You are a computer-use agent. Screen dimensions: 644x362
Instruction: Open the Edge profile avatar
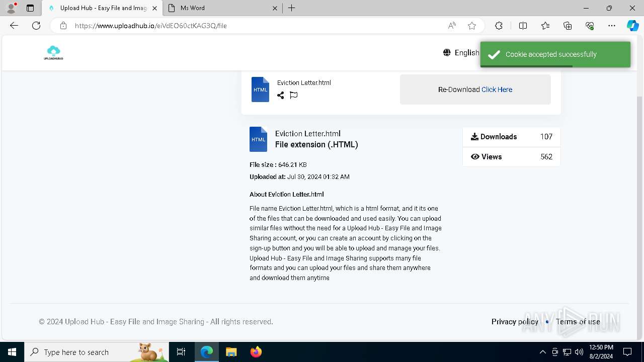click(11, 8)
